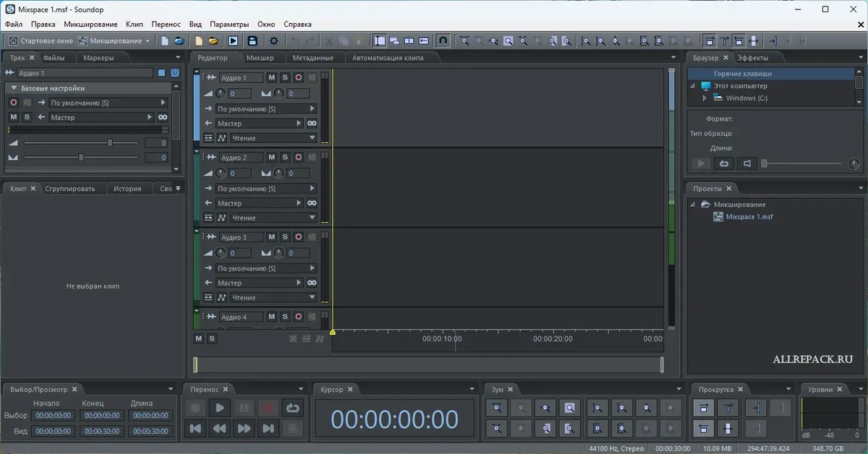Viewport: 868px width, 454px height.
Task: Select Этот компьютер in the Браузер tree
Action: pyautogui.click(x=741, y=86)
